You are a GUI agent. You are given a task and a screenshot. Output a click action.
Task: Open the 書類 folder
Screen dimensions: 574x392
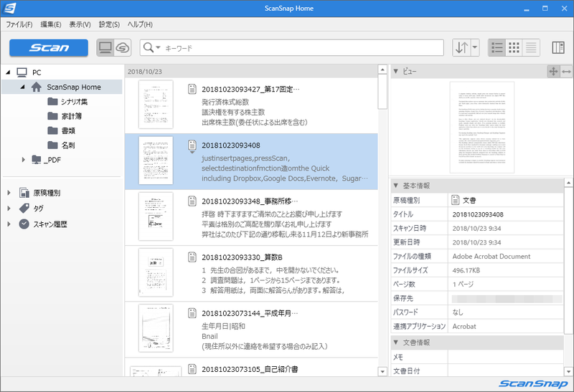(61, 130)
